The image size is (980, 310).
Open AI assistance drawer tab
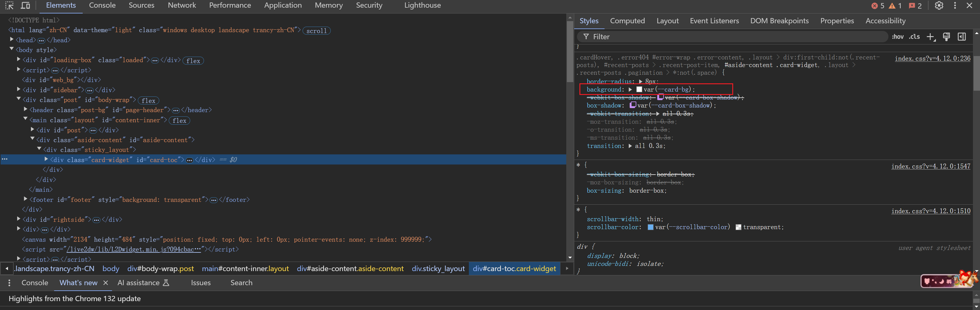[x=143, y=283]
